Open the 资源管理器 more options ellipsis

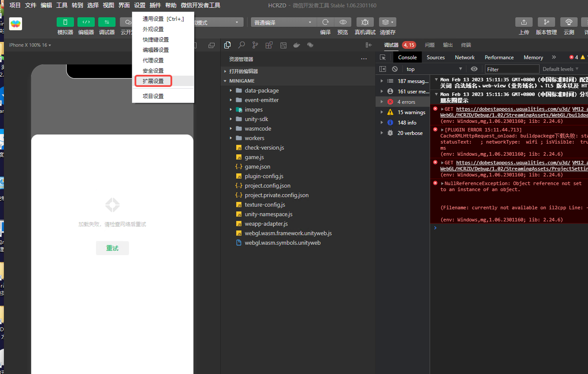[x=364, y=59]
